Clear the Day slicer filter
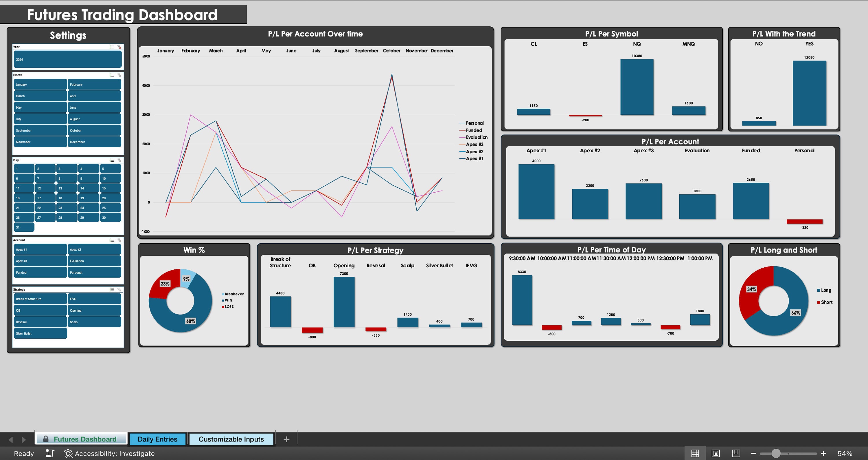Viewport: 868px width, 460px height. click(119, 160)
